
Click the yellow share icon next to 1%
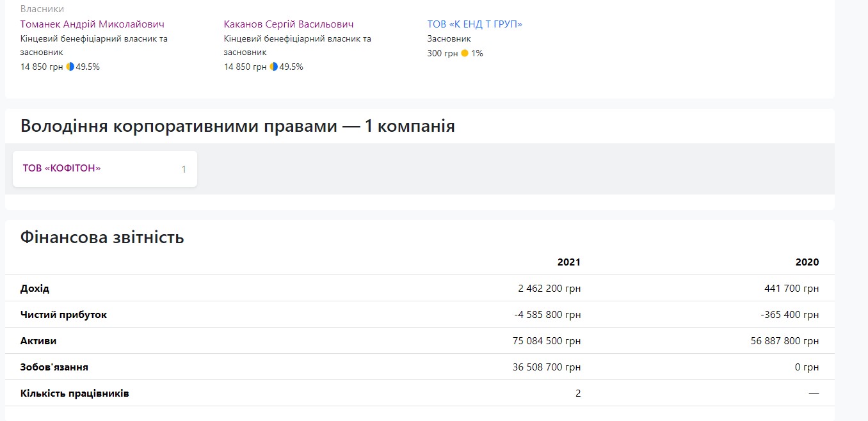click(465, 54)
